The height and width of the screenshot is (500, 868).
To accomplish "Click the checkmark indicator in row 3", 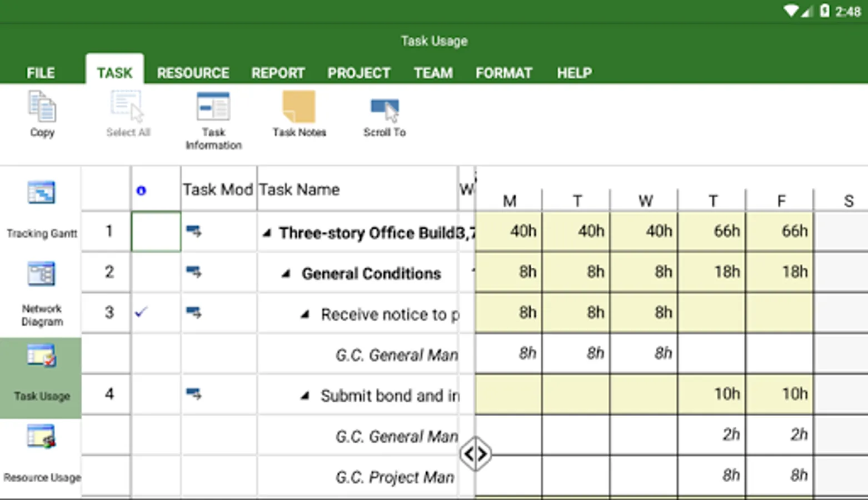I will coord(141,312).
